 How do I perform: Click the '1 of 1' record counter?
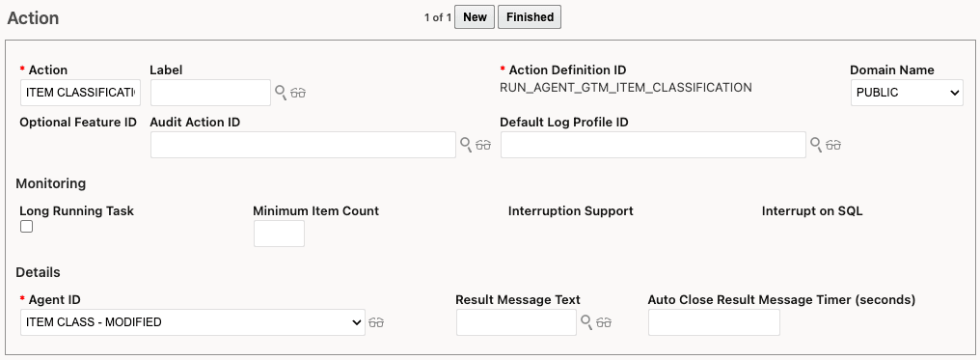click(x=438, y=17)
